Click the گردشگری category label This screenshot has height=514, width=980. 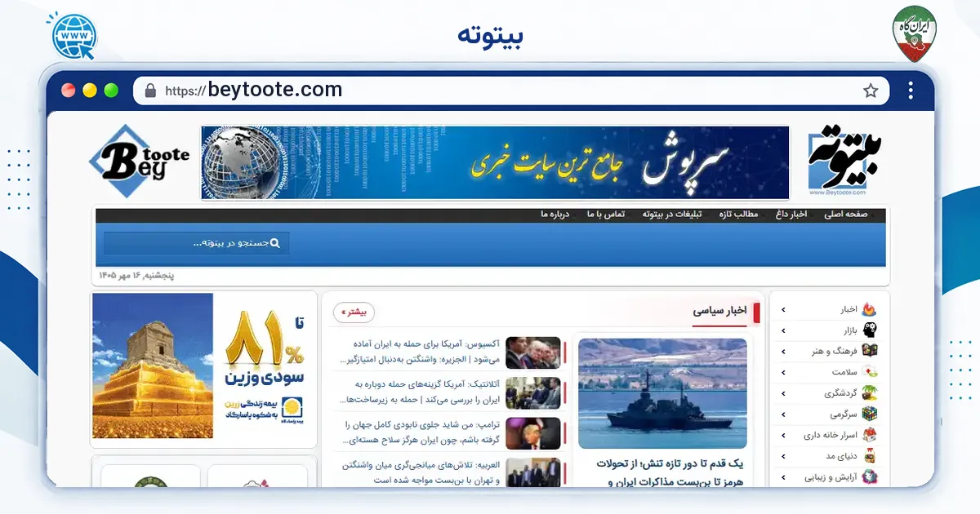coord(840,394)
